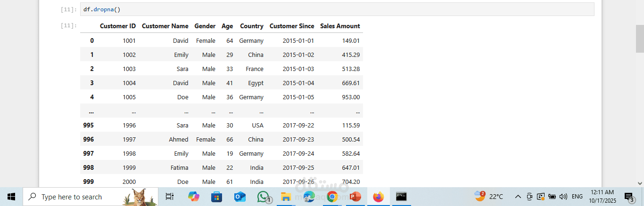Viewport: 644px width, 206px height.
Task: Switch to PowerPoint in taskbar
Action: (355, 197)
